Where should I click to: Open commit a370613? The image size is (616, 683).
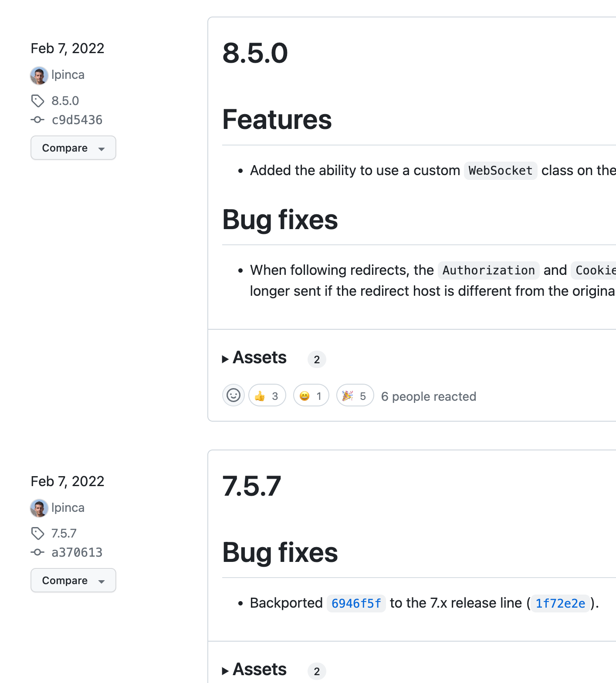click(77, 552)
